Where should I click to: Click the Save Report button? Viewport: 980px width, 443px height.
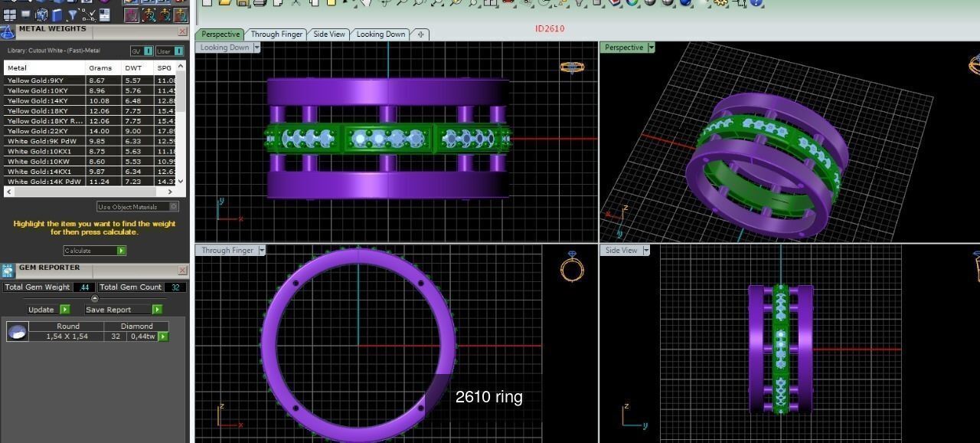click(123, 310)
